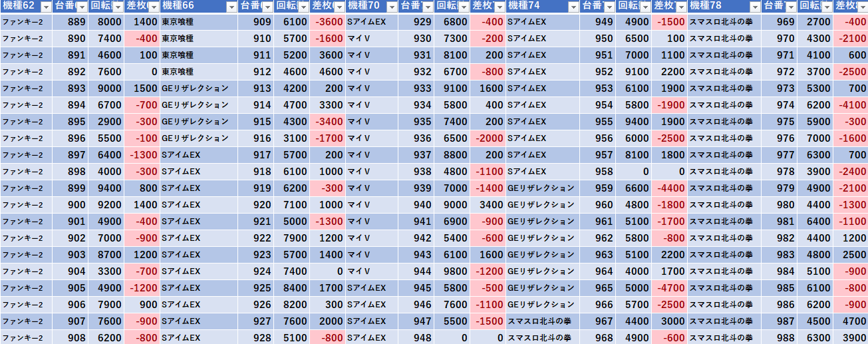Select SアイムEX cell in the row of 929
The height and width of the screenshot is (344, 868).
point(372,22)
